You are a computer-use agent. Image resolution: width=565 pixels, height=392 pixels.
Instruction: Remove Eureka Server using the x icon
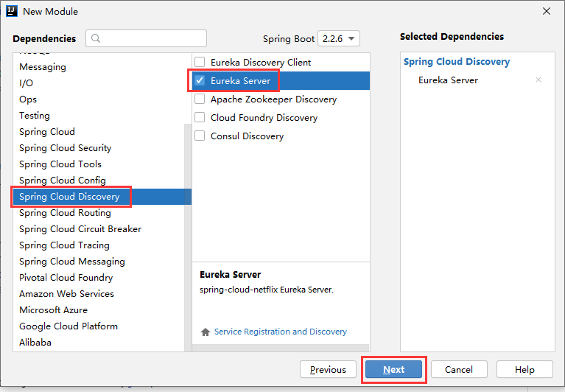click(538, 80)
